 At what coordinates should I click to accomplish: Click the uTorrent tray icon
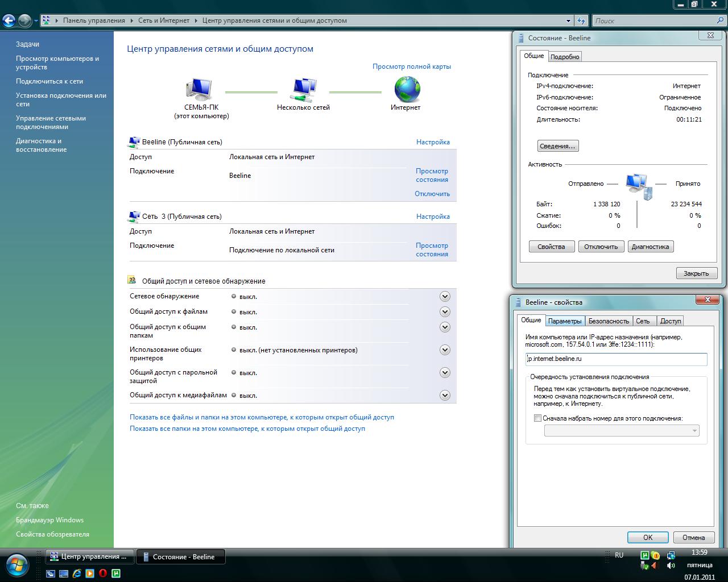click(645, 555)
